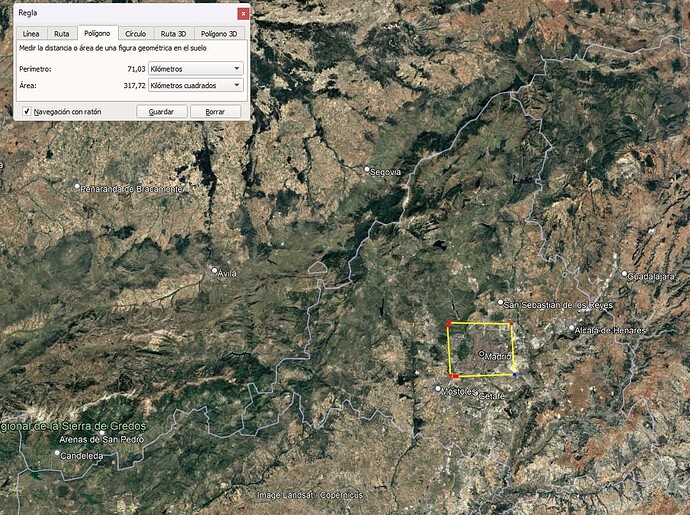Switch to the Círculo tab
Image resolution: width=690 pixels, height=515 pixels.
(135, 34)
